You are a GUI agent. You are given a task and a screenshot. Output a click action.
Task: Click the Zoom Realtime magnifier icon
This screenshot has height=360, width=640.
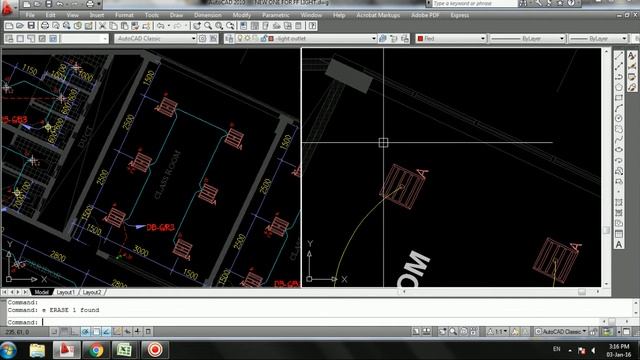(x=208, y=26)
